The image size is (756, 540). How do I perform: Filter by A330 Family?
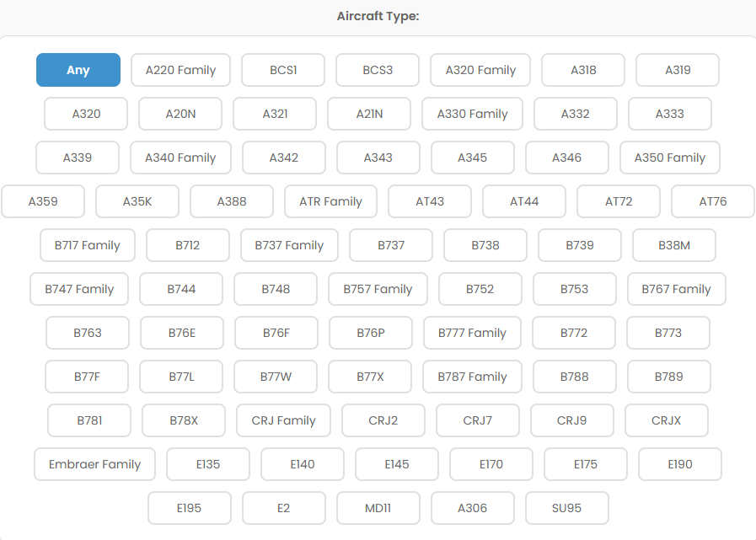[x=472, y=114]
